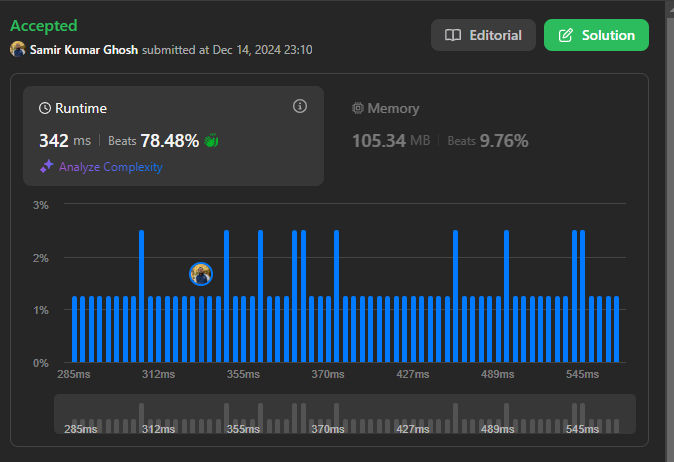Click the info icon in Runtime card

point(299,107)
